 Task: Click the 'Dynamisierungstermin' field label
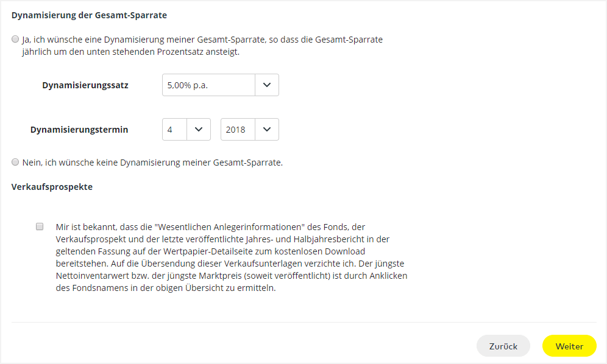coord(79,130)
